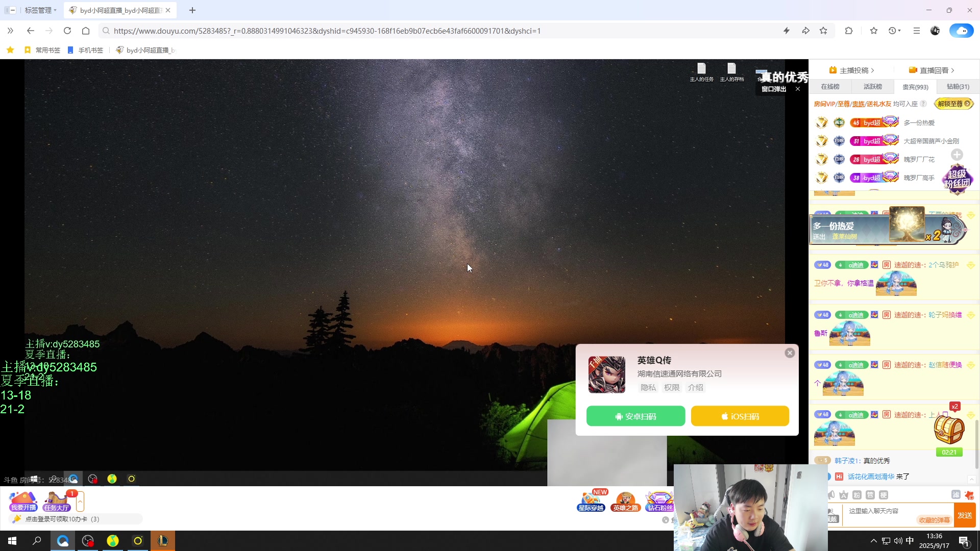Open the 隐私 link in the ad
The width and height of the screenshot is (980, 551).
tap(648, 388)
